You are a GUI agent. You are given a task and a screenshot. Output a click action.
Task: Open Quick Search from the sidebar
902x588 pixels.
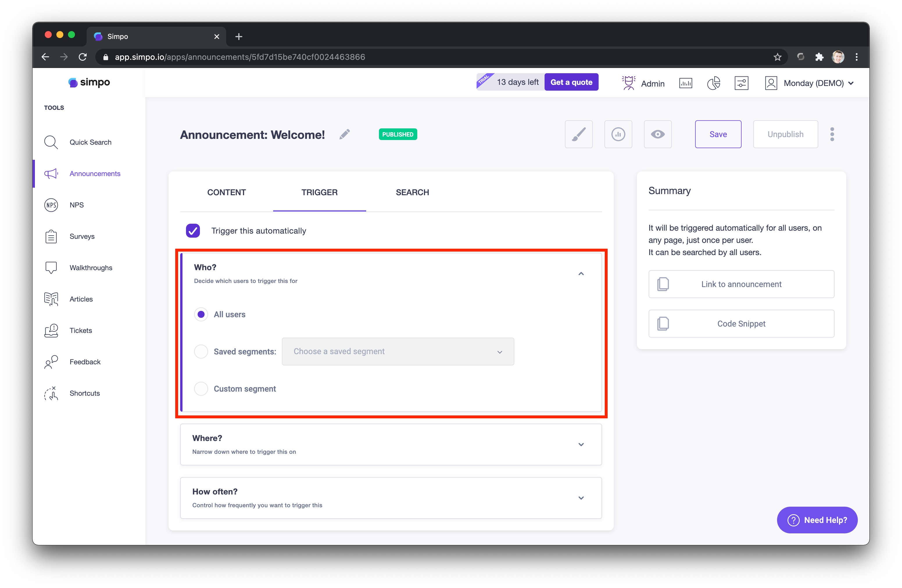coord(78,142)
